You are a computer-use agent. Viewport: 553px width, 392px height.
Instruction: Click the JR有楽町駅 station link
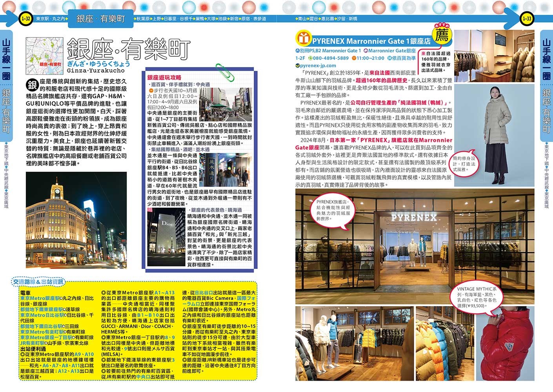click(33, 343)
